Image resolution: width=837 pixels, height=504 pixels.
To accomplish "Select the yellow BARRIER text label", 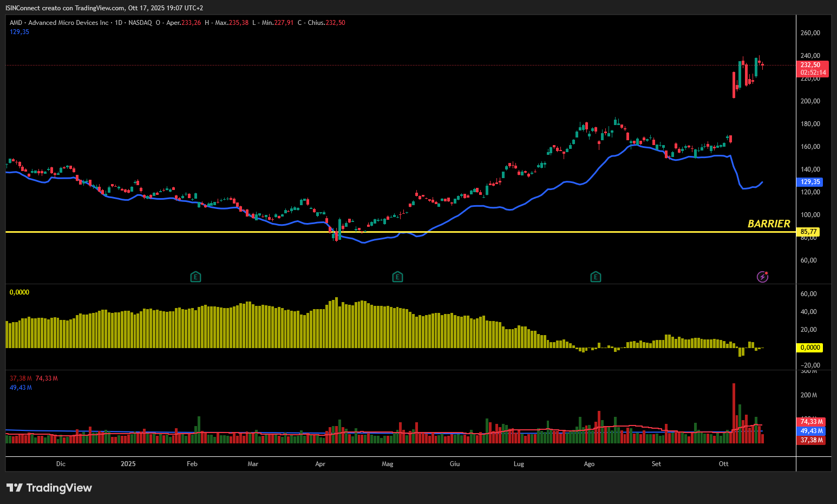I will [768, 224].
